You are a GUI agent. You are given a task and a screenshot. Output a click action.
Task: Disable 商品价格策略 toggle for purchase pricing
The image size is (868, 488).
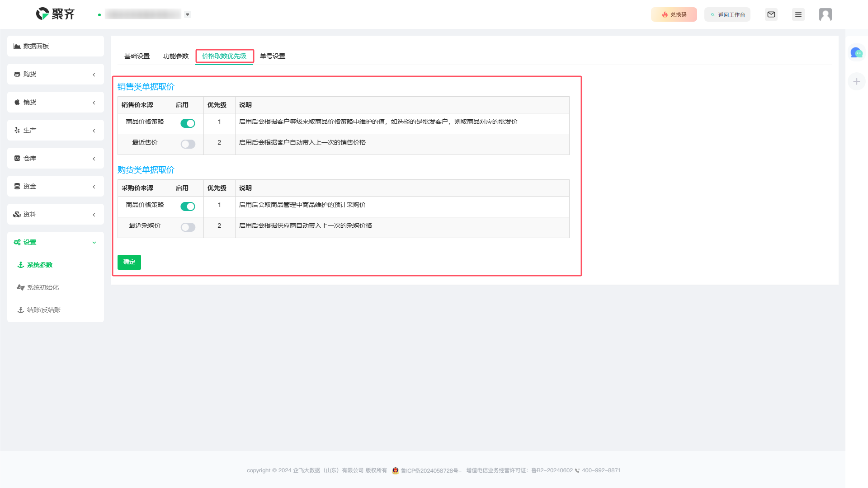coord(188,206)
